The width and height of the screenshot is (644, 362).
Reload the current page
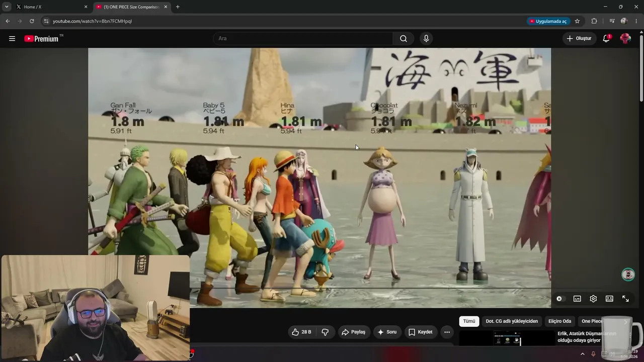(32, 21)
